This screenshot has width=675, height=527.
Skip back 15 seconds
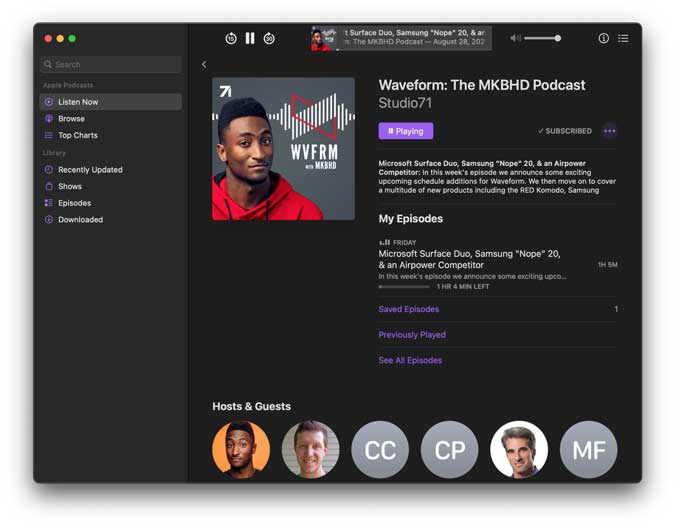pyautogui.click(x=231, y=39)
